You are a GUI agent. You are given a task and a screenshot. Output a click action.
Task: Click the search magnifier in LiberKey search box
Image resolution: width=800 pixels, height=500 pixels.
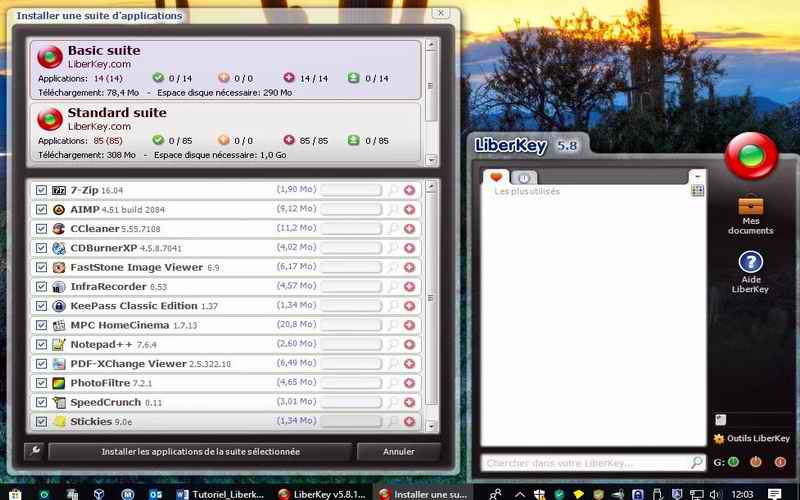(696, 463)
